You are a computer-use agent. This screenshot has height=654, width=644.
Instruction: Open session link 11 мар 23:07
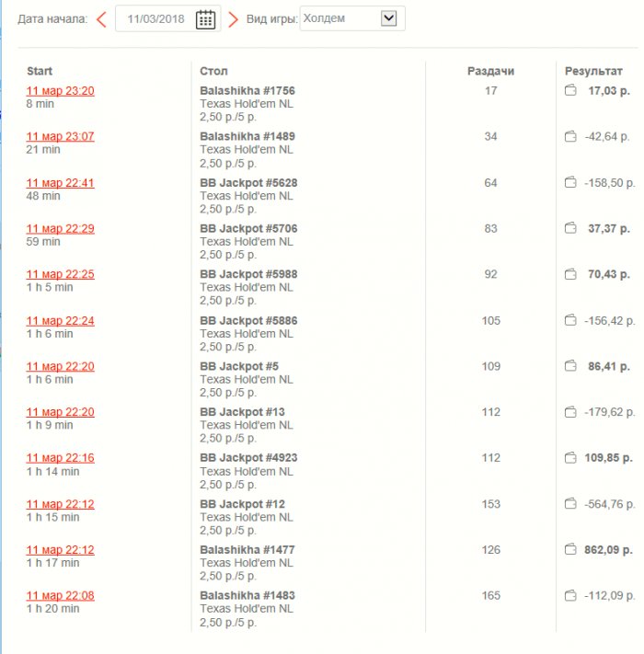[60, 137]
